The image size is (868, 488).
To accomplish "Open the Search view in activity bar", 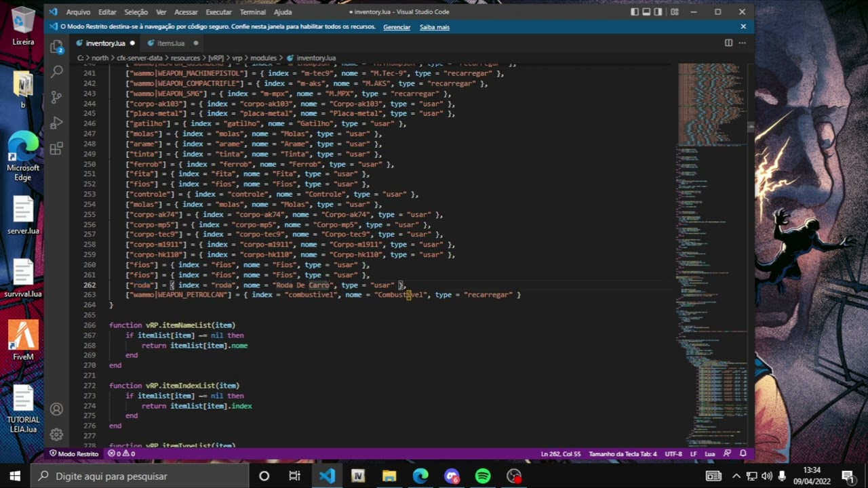I will click(56, 71).
